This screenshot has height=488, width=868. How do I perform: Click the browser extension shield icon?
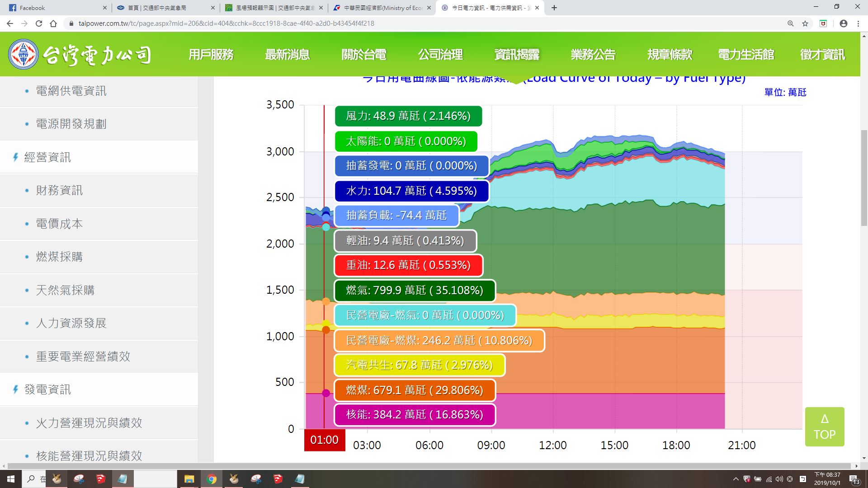point(823,23)
